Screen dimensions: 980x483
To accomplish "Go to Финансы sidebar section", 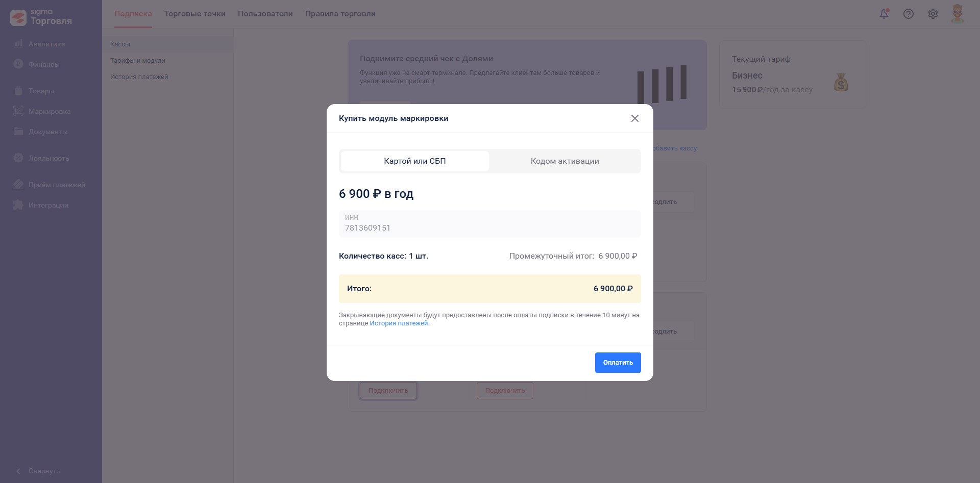I will (x=44, y=64).
